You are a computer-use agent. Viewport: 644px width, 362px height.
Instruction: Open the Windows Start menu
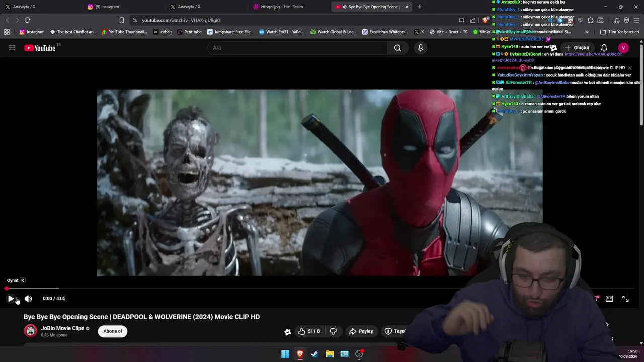(285, 354)
